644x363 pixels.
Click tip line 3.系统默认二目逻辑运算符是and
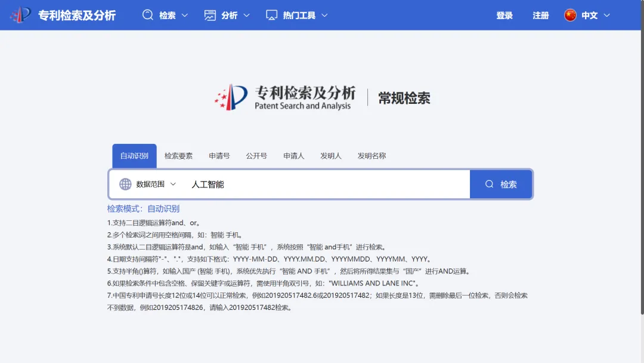247,247
